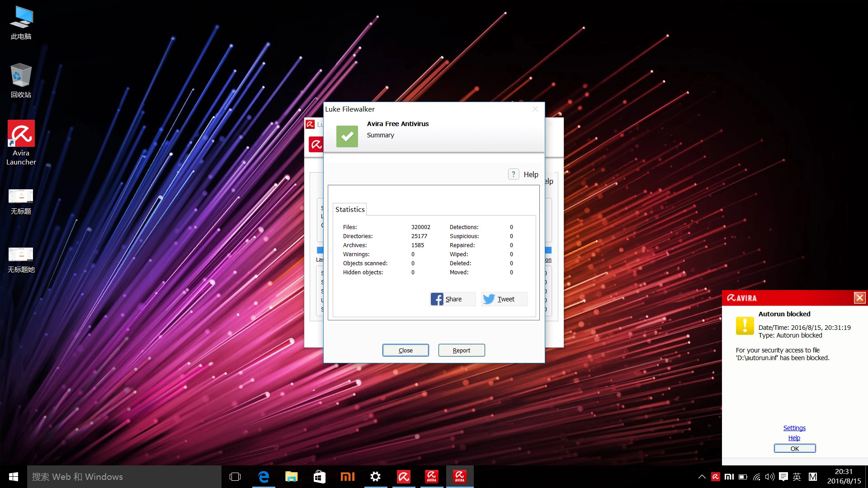The height and width of the screenshot is (488, 868).
Task: Open the Windows Start menu
Action: (14, 477)
